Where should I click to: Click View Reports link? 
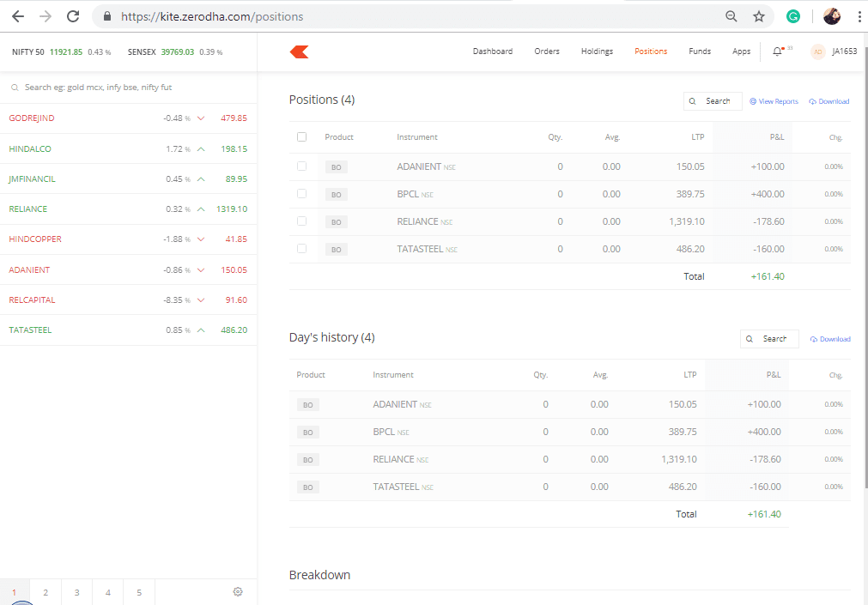click(x=774, y=101)
